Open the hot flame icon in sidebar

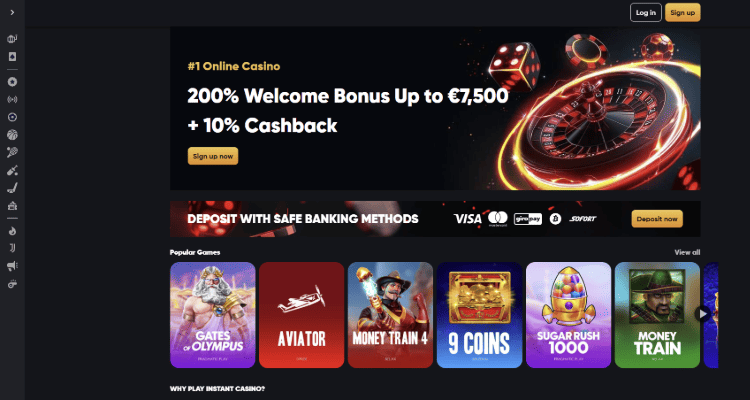point(12,231)
